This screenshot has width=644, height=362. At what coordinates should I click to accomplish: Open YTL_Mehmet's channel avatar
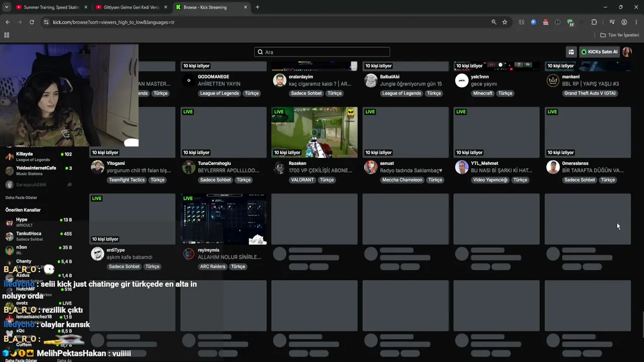(x=462, y=167)
